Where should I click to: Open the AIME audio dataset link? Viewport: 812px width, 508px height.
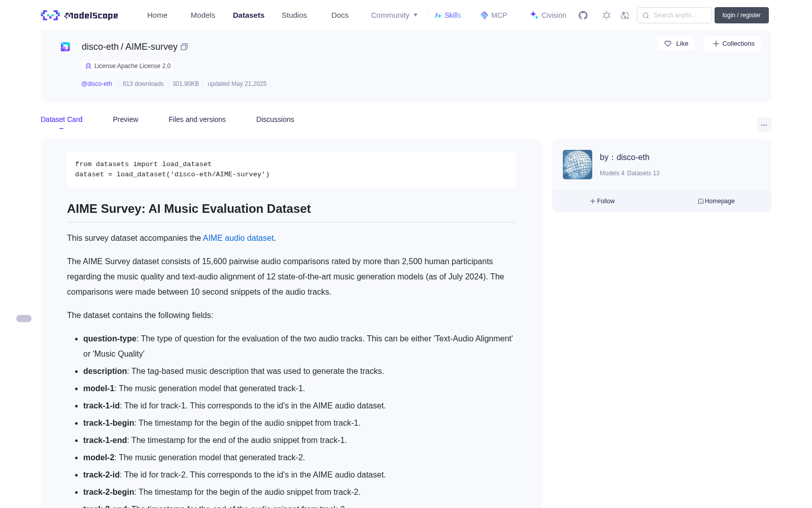coord(238,238)
